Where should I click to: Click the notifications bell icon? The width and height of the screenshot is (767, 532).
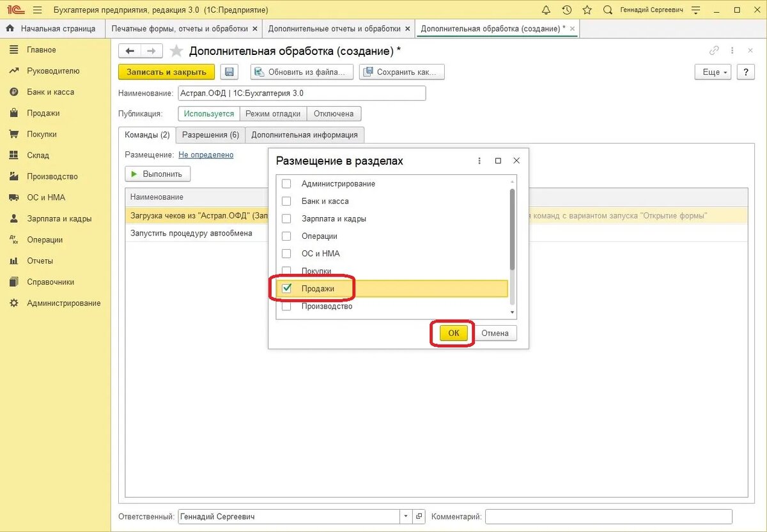click(546, 10)
